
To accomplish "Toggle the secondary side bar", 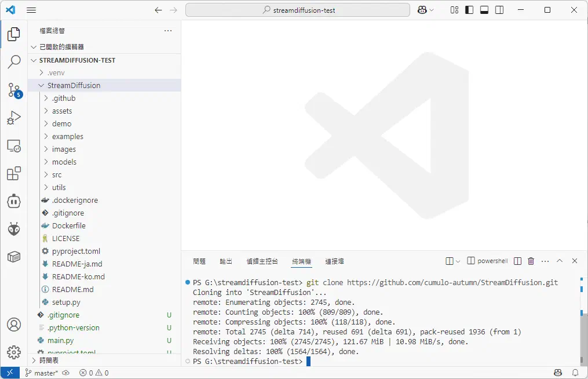I will (x=498, y=10).
